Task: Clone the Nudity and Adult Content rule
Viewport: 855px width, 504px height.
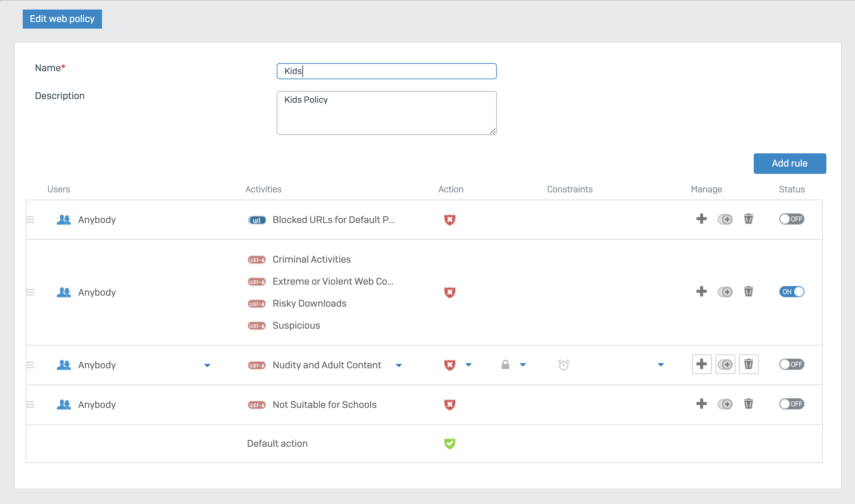Action: click(x=725, y=364)
